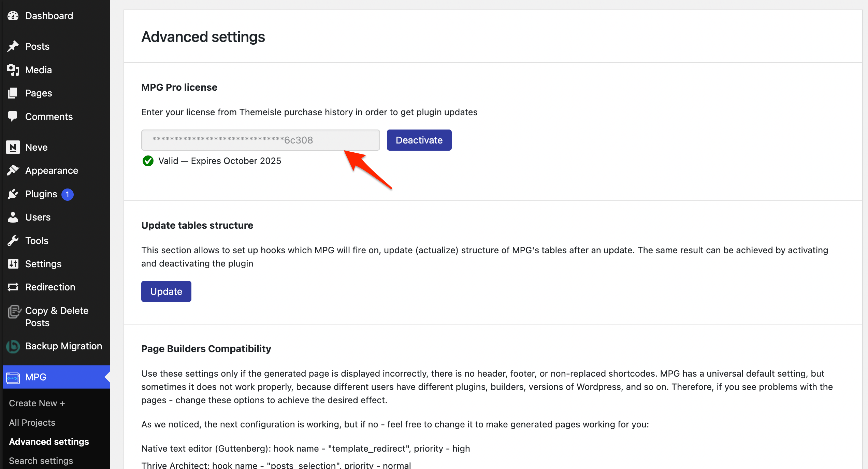Click the Neve theme logo icon

[x=13, y=147]
